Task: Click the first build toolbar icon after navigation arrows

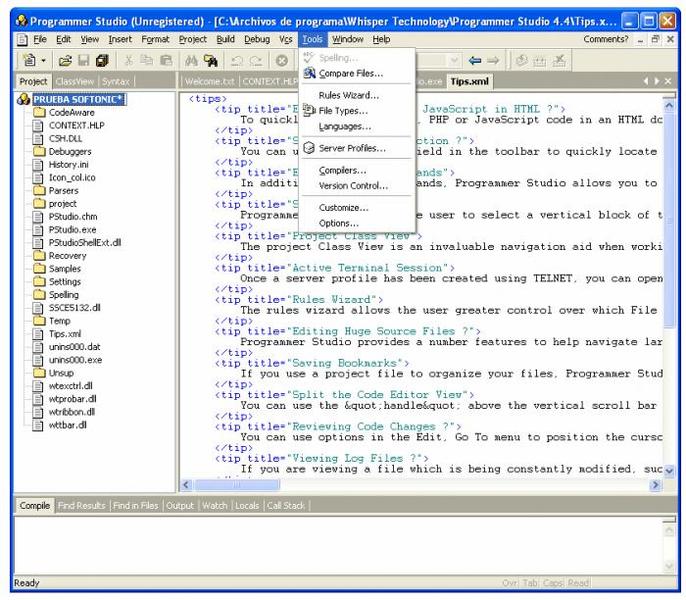Action: click(522, 60)
